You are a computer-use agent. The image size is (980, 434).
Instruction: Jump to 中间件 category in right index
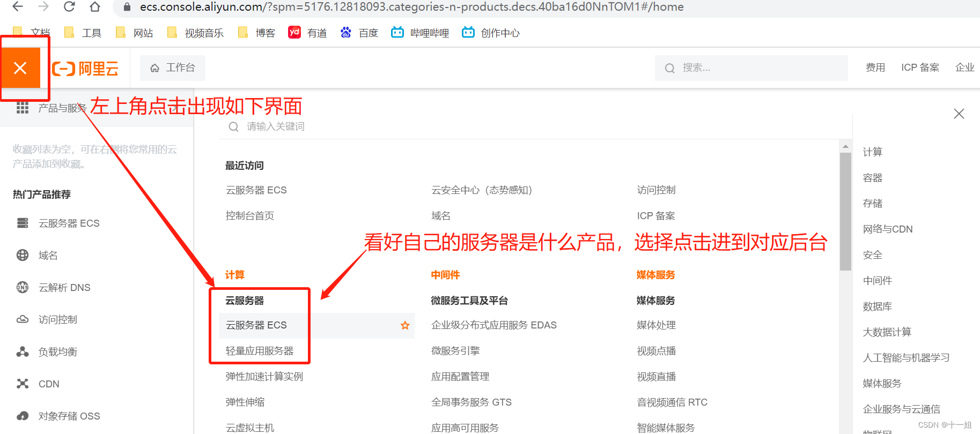pyautogui.click(x=878, y=281)
